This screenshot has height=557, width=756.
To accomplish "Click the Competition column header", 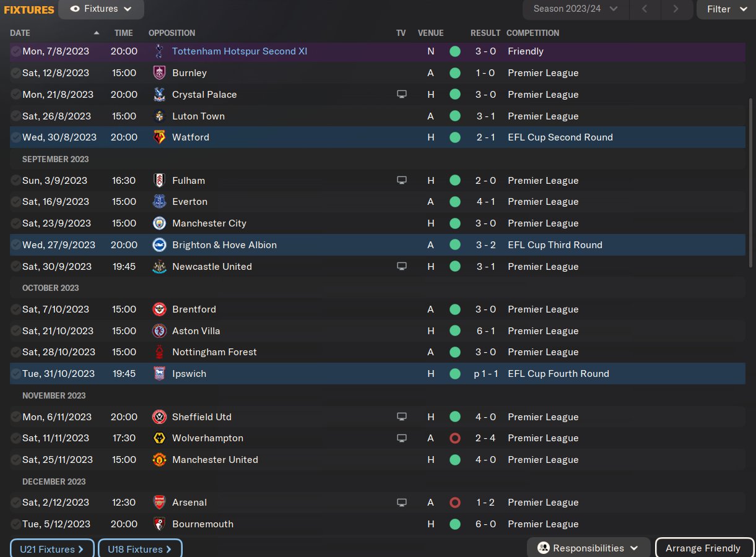I will point(532,33).
